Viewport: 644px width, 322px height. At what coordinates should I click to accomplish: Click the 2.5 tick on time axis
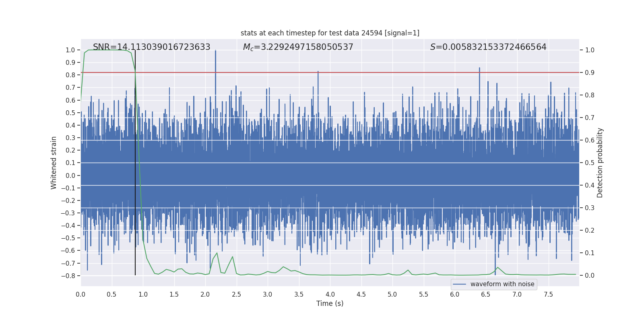click(236, 295)
